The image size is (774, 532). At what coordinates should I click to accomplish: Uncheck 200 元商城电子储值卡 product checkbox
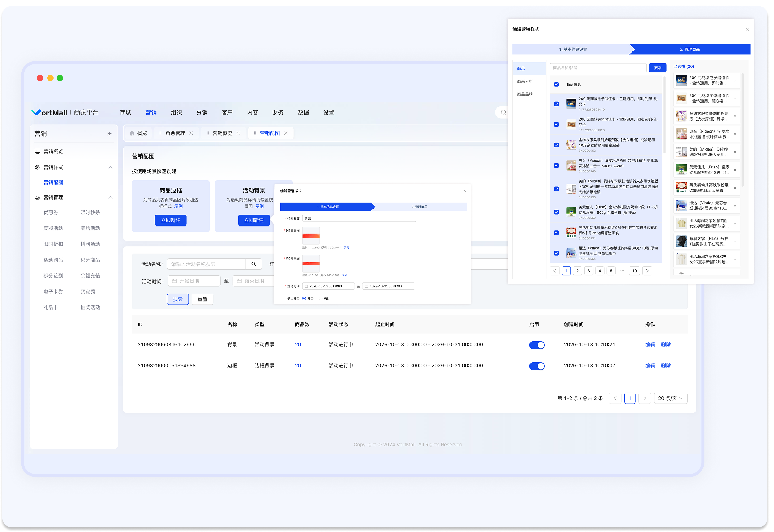point(556,104)
